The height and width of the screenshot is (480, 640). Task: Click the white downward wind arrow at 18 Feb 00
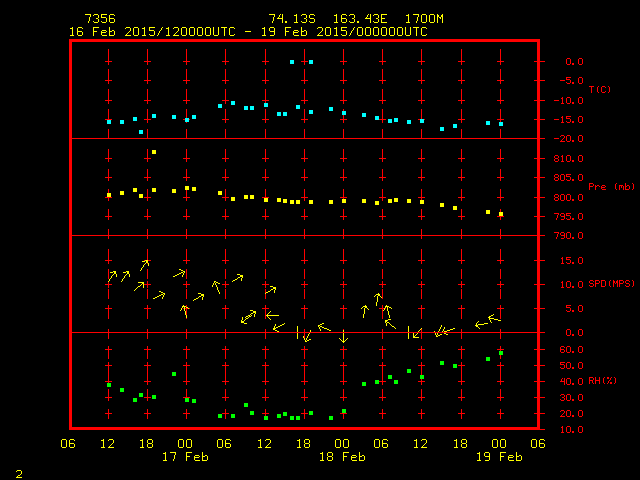[343, 338]
